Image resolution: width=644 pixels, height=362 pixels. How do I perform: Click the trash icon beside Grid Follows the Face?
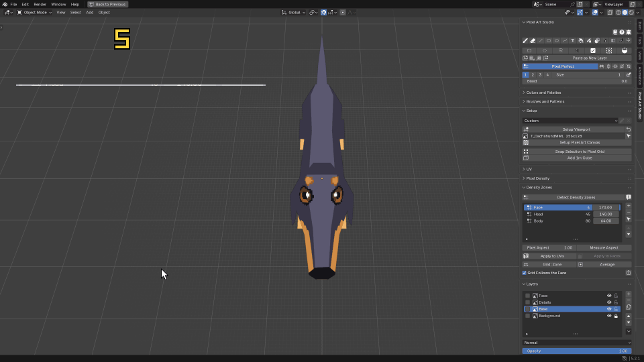pyautogui.click(x=629, y=273)
